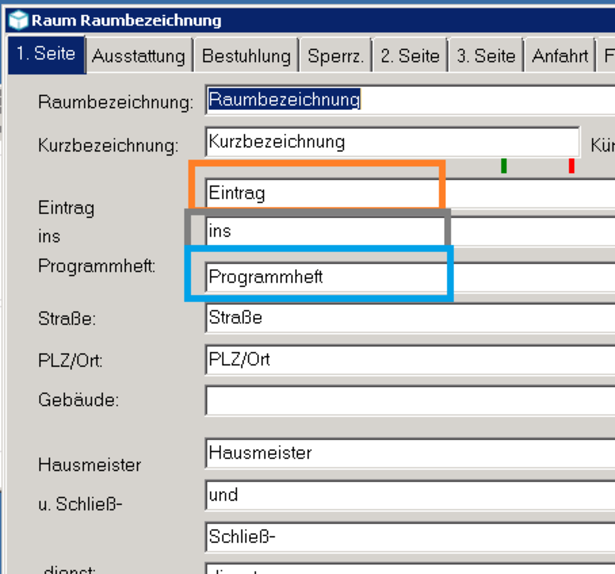Open the 3. Seite tab
The height and width of the screenshot is (574, 615).
click(486, 55)
